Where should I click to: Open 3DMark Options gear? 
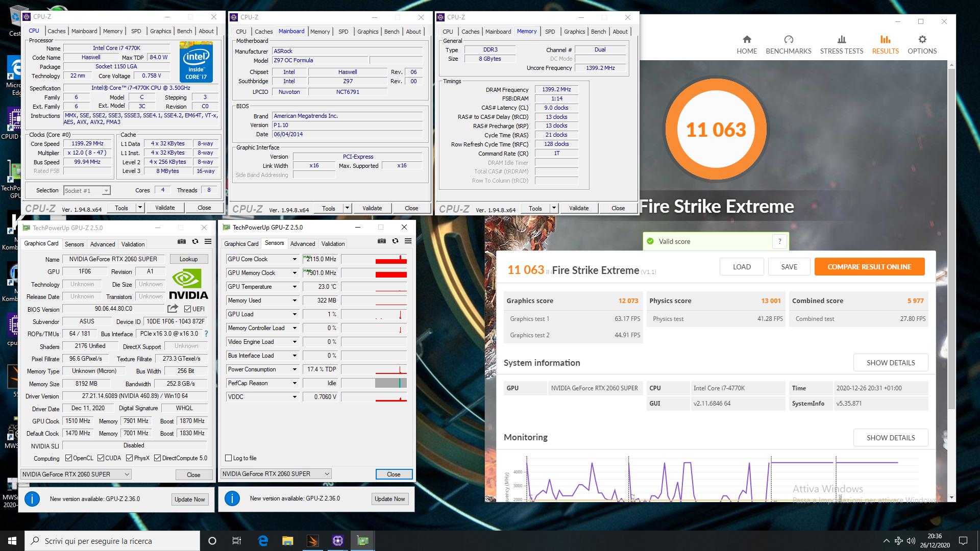pyautogui.click(x=922, y=45)
